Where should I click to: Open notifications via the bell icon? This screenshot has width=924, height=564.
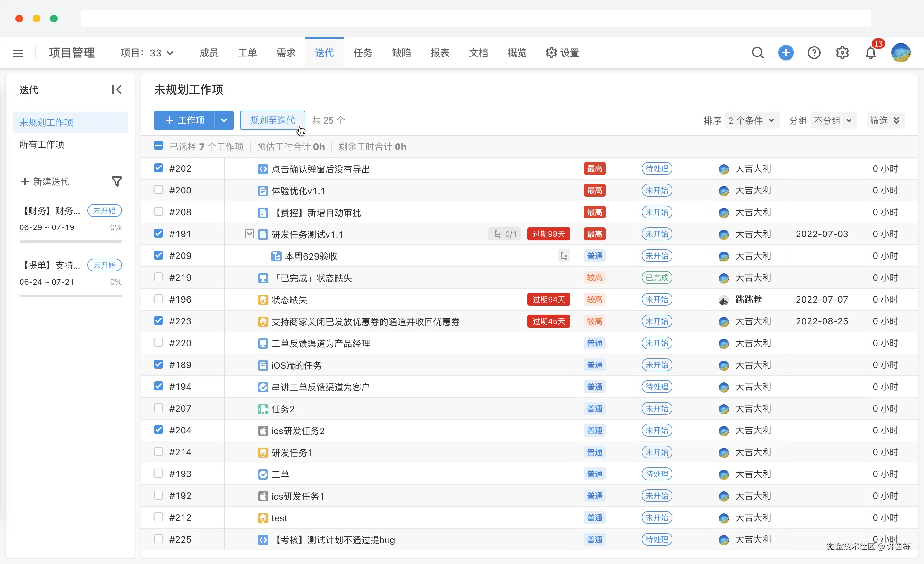click(x=870, y=53)
